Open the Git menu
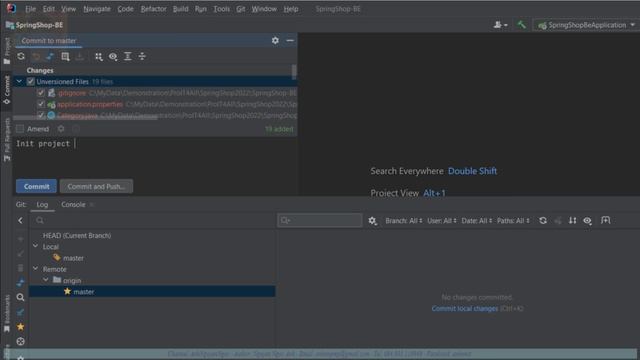Image resolution: width=640 pixels, height=360 pixels. point(241,9)
